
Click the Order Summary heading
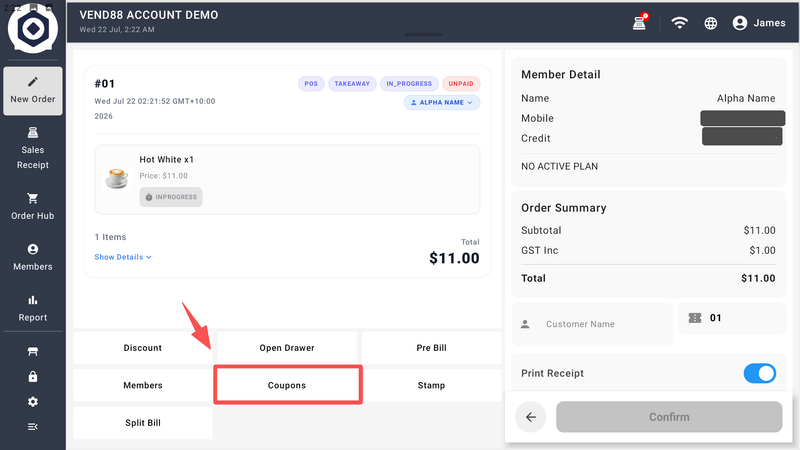point(564,208)
